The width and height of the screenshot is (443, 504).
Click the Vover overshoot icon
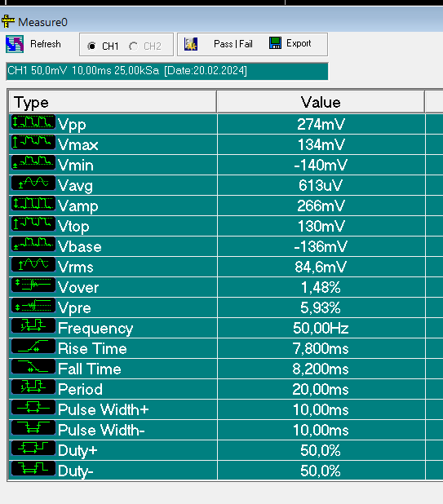(33, 285)
